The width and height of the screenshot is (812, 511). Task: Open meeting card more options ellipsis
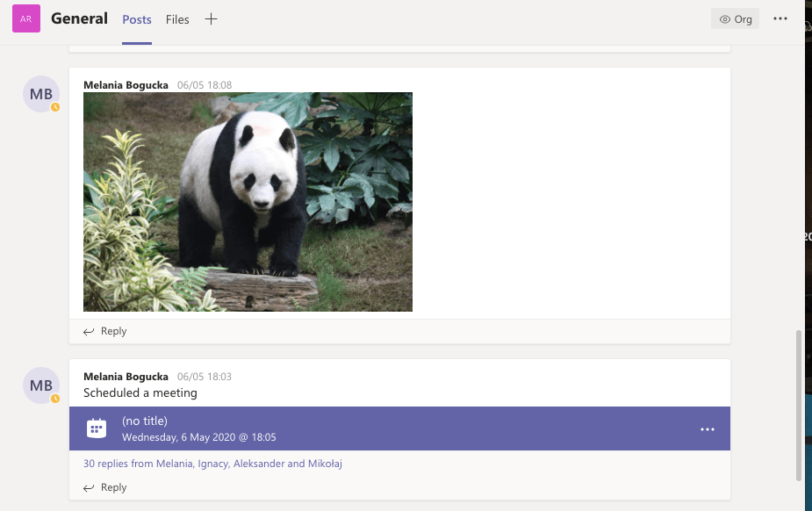click(708, 429)
